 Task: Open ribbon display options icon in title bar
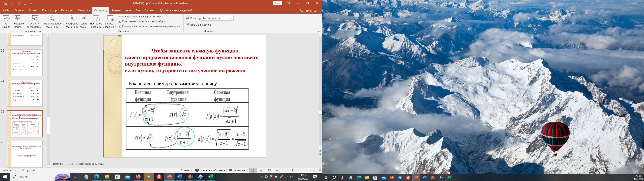pos(288,3)
